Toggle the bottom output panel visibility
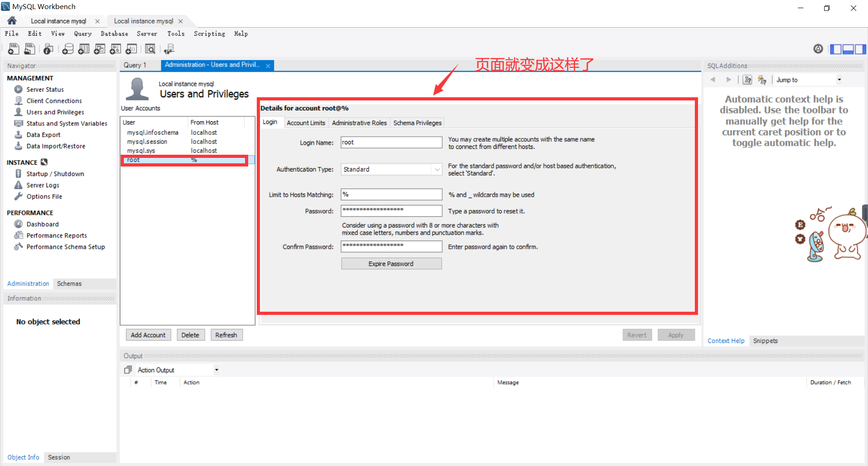Viewport: 868px width, 466px height. point(848,49)
